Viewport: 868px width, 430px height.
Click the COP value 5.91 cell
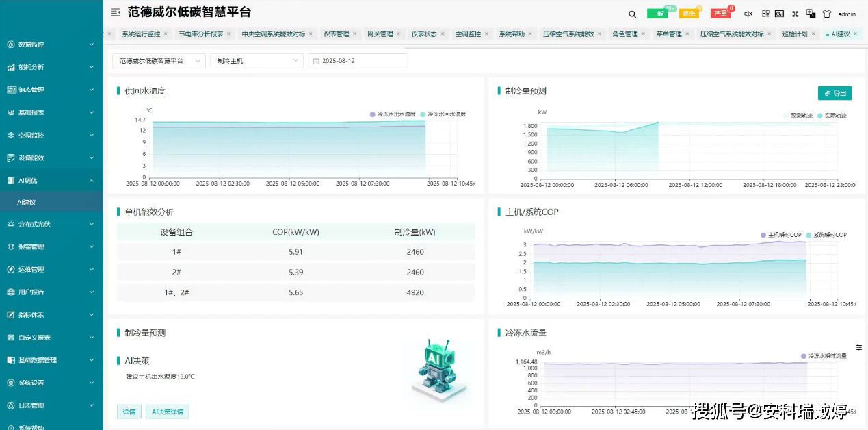pyautogui.click(x=295, y=252)
